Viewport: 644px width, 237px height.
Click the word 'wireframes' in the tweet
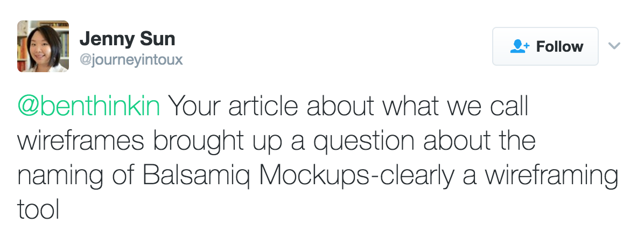coord(81,141)
